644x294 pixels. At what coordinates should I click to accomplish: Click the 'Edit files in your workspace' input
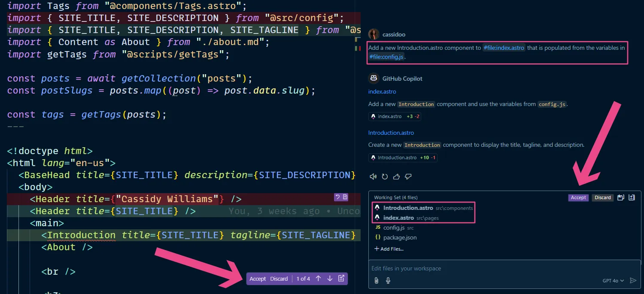(504, 268)
